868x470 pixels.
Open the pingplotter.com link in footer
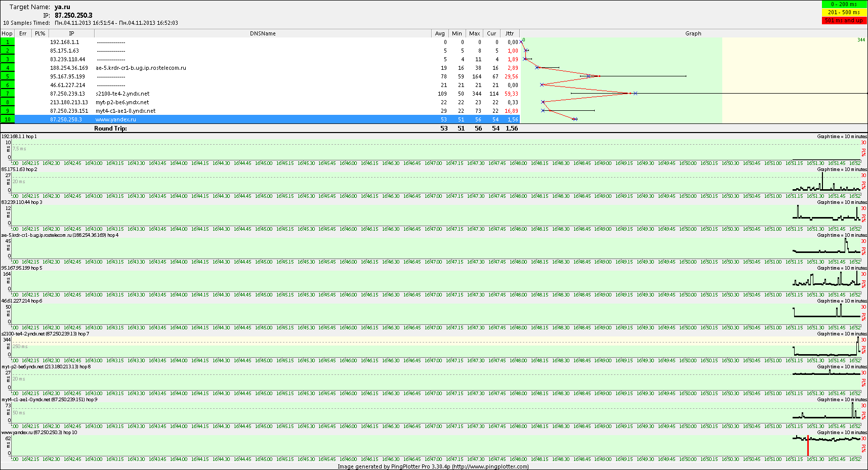coord(490,466)
